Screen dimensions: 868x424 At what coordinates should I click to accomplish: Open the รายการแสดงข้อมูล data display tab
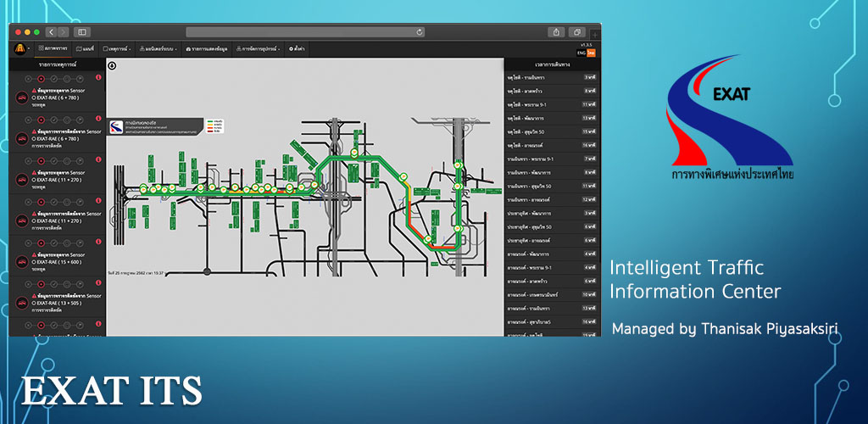click(207, 48)
